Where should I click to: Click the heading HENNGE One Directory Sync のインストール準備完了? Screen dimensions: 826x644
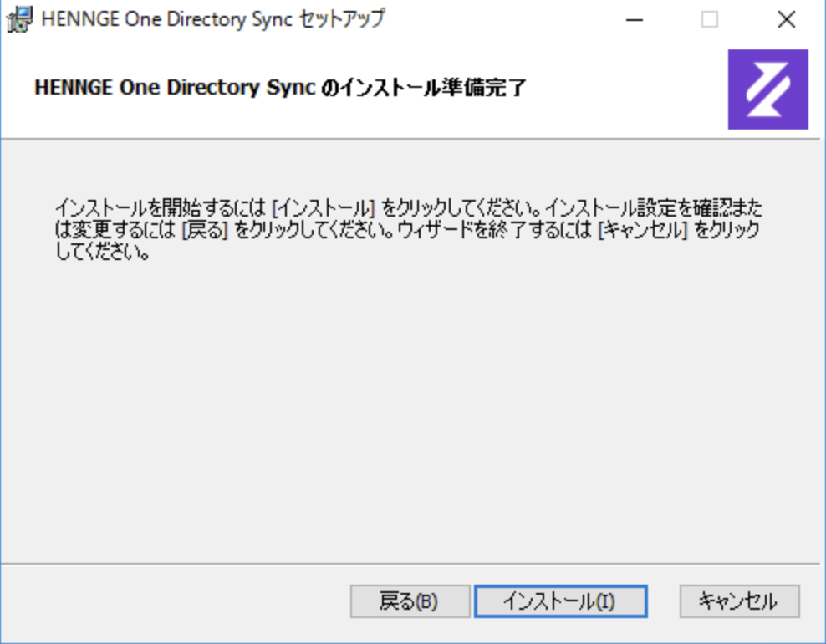280,88
